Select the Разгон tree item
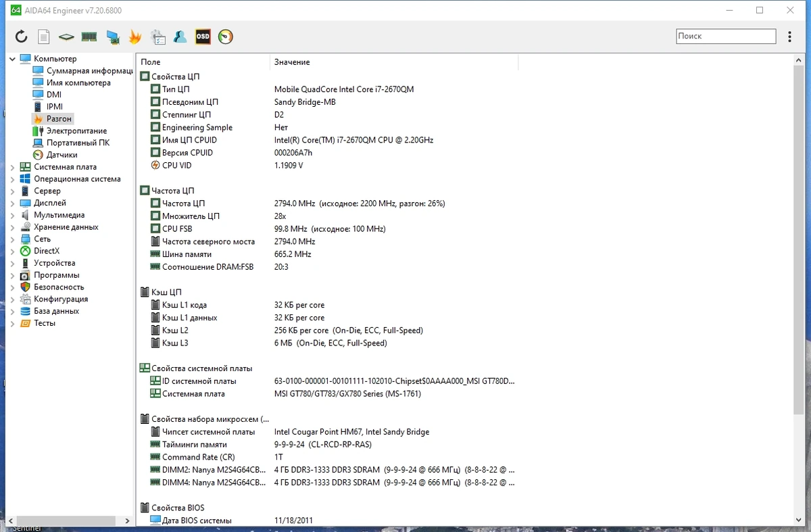Viewport: 811px width, 532px height. (53, 119)
